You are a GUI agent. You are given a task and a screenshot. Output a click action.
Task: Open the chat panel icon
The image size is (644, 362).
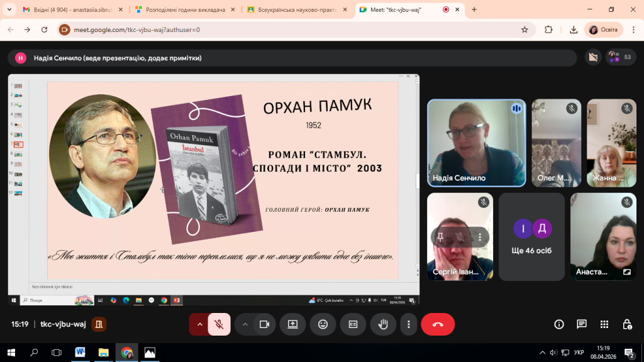click(x=582, y=324)
